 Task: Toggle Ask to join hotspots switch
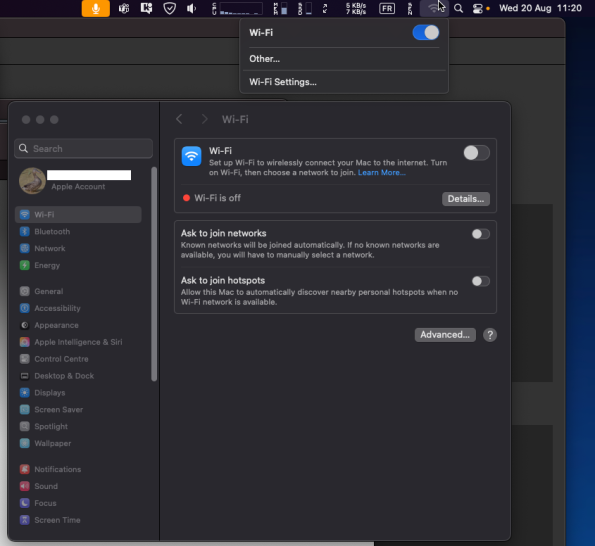point(480,281)
